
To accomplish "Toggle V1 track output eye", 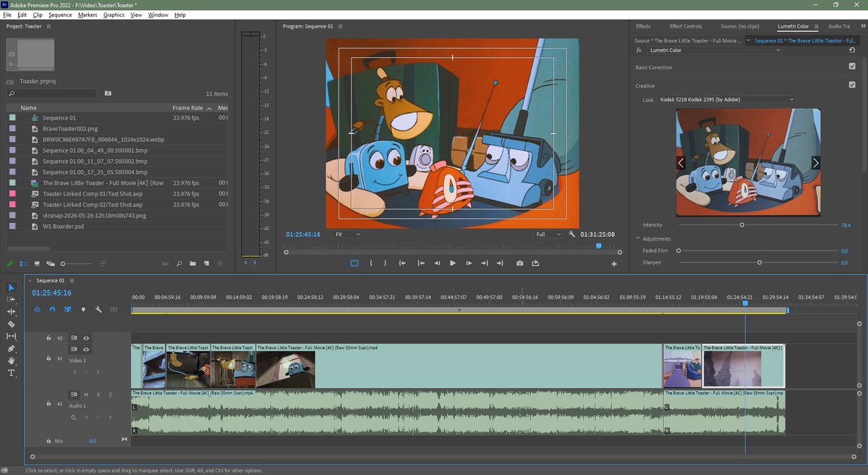I will (86, 349).
